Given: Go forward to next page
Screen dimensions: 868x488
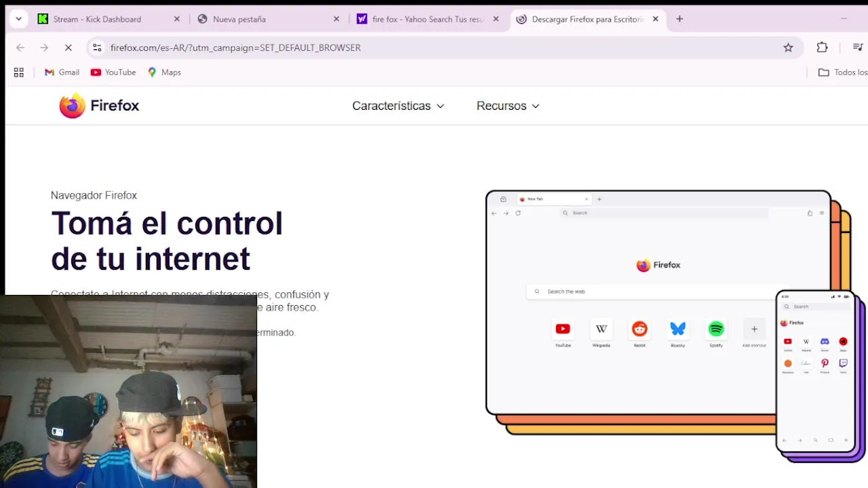Looking at the screenshot, I should [44, 47].
